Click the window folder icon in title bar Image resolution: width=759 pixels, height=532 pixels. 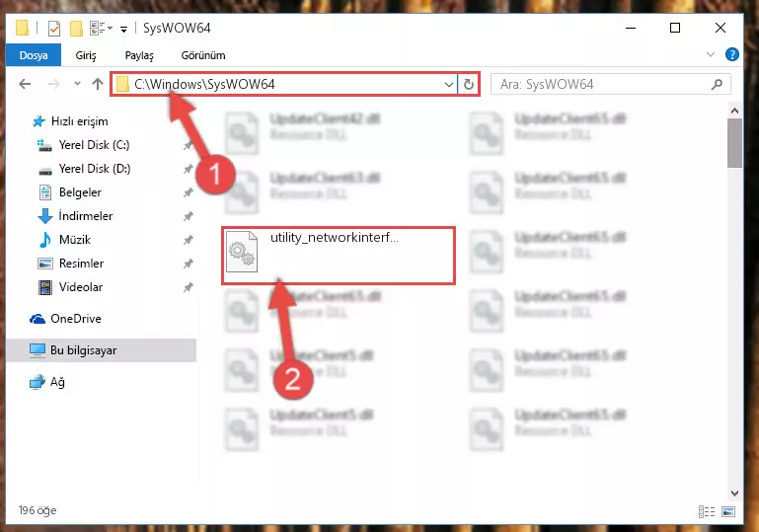[22, 28]
